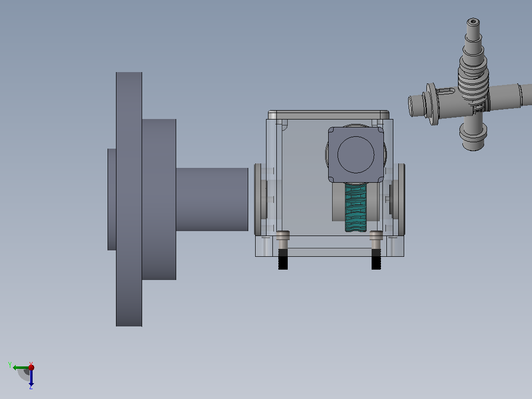The height and width of the screenshot is (399, 532).
Task: Click the blue Z axis arrow of the triad
Action: tap(31, 378)
